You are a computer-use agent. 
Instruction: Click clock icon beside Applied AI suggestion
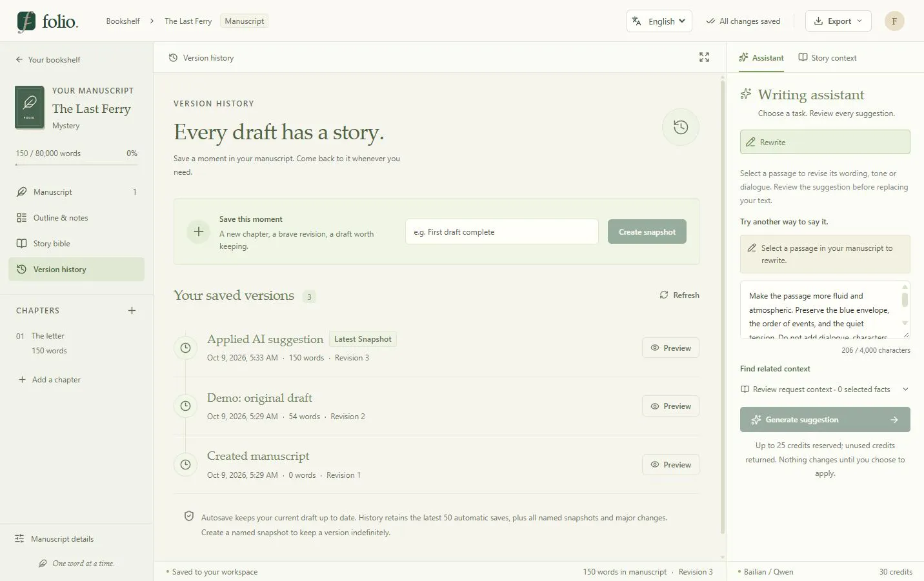[x=185, y=348]
